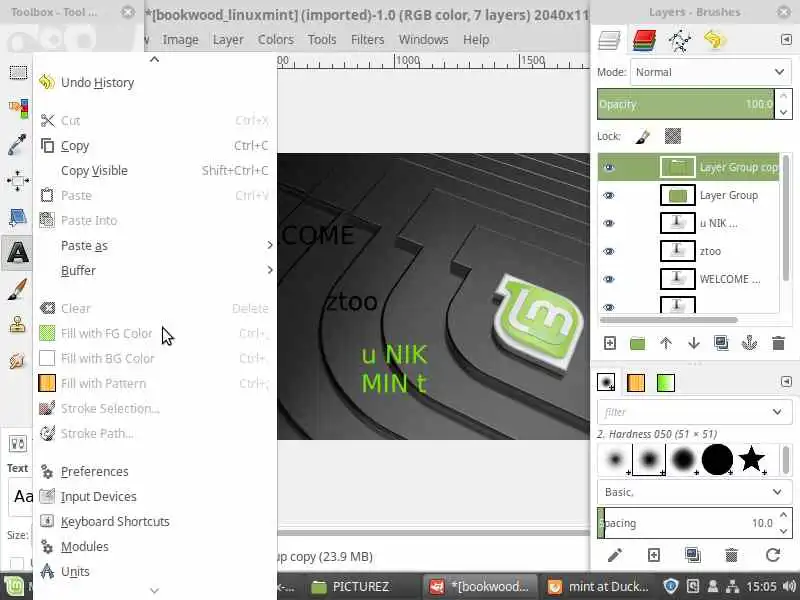Open the Brushes dock tab menu
Image resolution: width=800 pixels, height=600 pixels.
point(786,382)
